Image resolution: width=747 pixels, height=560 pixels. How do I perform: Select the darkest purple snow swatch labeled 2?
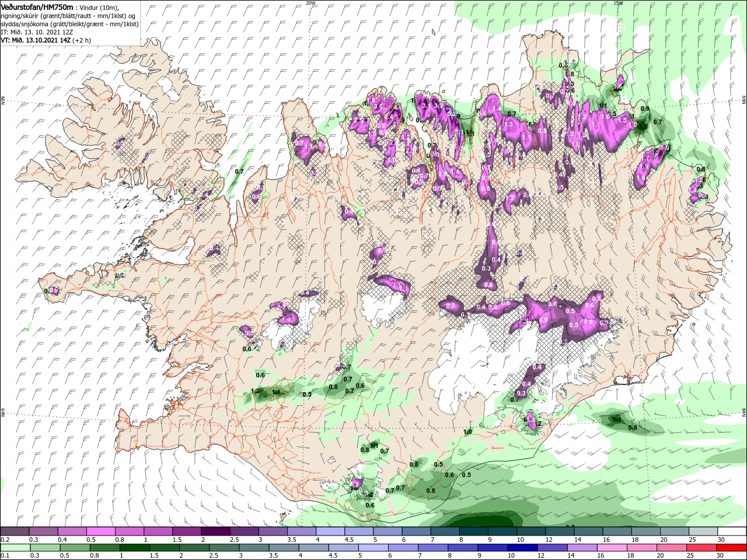pos(215,531)
